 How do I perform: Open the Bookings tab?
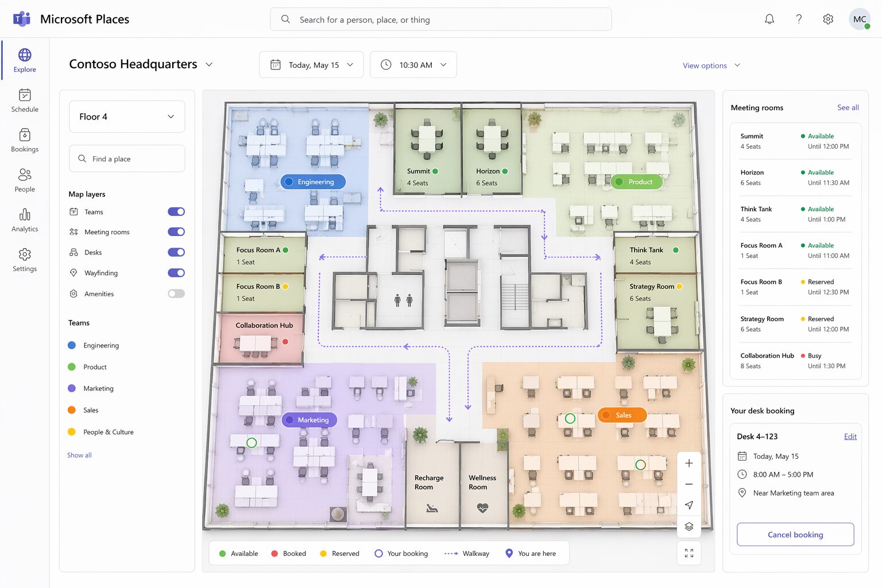point(25,140)
